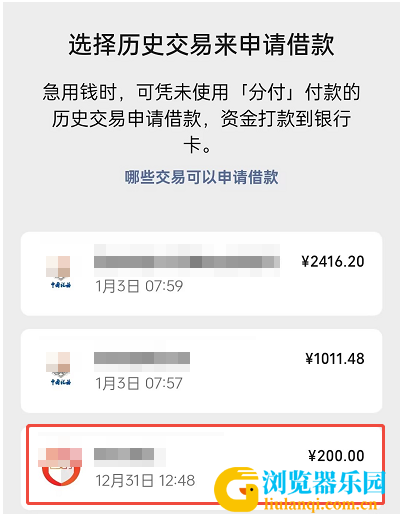Click the 1月3日 07:59 timestamp
Image resolution: width=400 pixels, height=514 pixels.
click(139, 286)
